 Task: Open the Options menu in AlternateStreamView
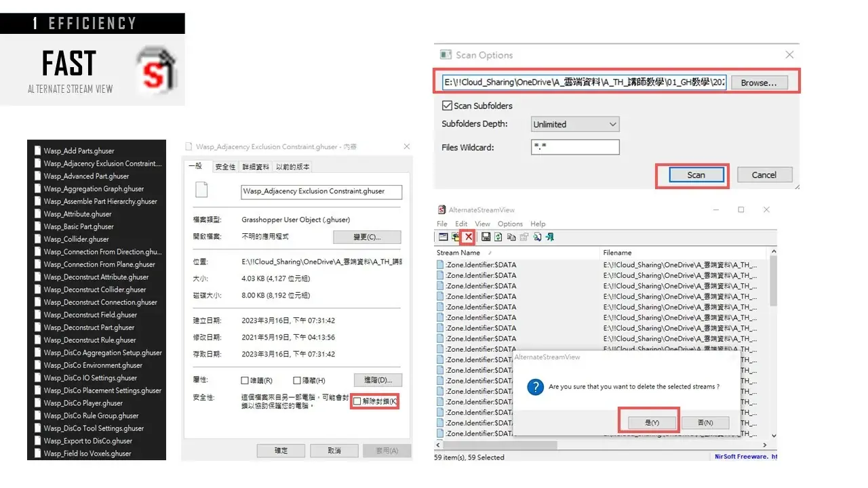pyautogui.click(x=510, y=224)
